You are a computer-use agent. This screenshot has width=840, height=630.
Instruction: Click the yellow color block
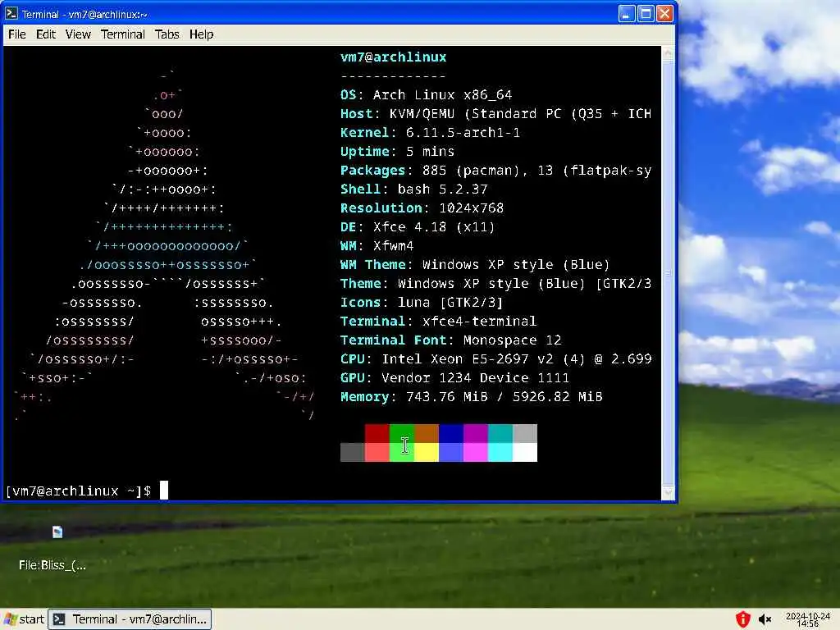427,452
